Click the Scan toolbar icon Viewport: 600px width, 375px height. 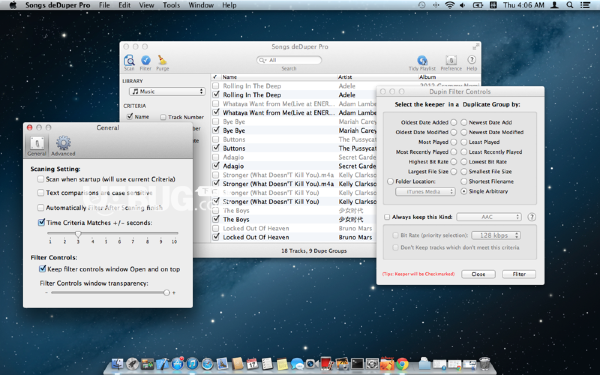click(x=129, y=60)
